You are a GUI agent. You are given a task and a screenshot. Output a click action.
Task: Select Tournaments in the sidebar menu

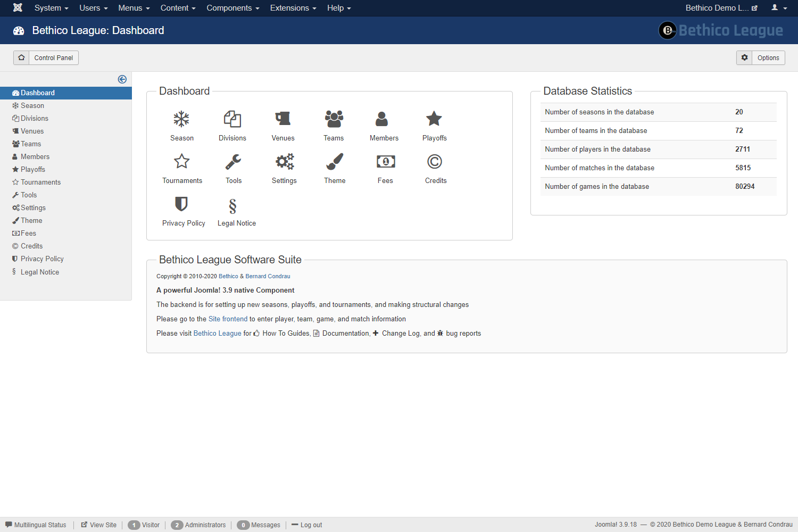coord(40,182)
